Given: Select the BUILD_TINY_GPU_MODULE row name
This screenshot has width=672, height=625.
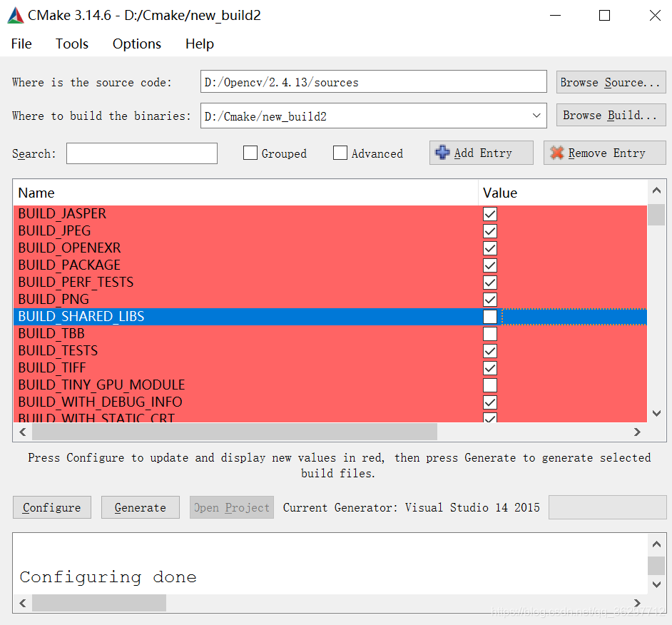Looking at the screenshot, I should point(101,385).
